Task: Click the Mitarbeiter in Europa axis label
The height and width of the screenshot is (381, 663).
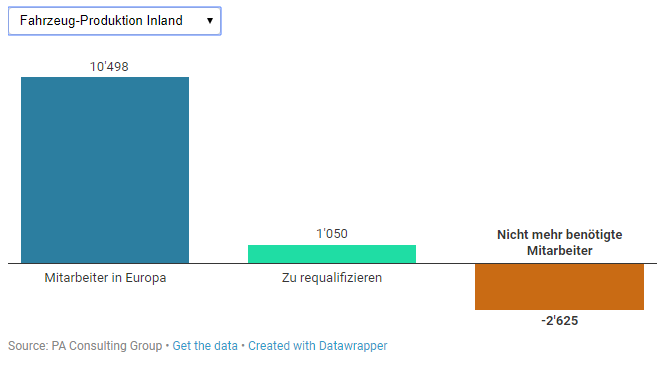Action: click(x=105, y=278)
